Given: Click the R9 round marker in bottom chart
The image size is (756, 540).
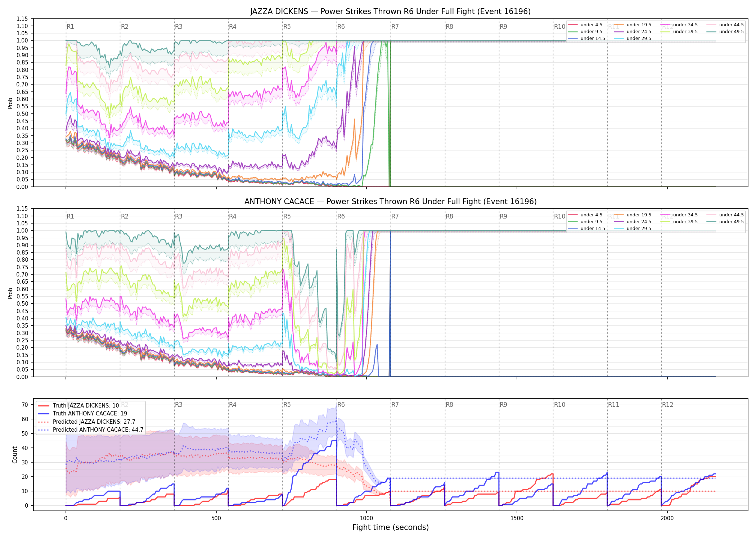Looking at the screenshot, I should [503, 405].
